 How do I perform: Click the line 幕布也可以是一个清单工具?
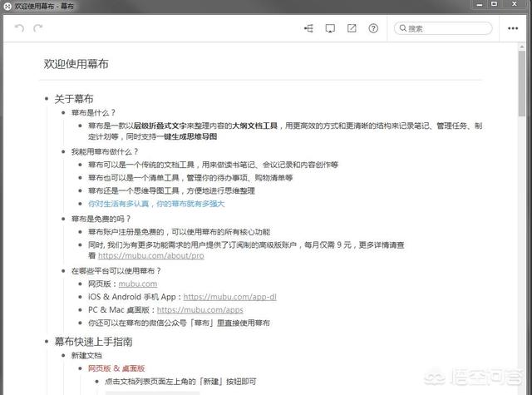pyautogui.click(x=190, y=177)
